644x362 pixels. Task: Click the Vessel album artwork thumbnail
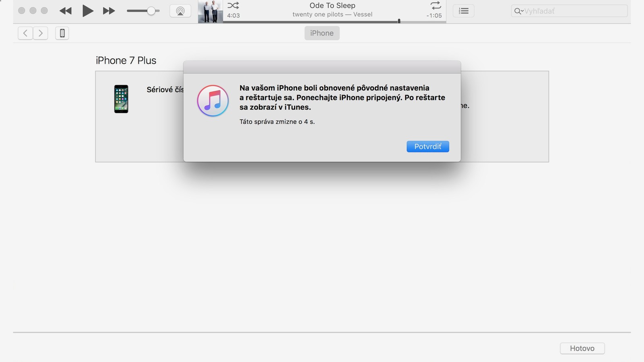tap(210, 11)
